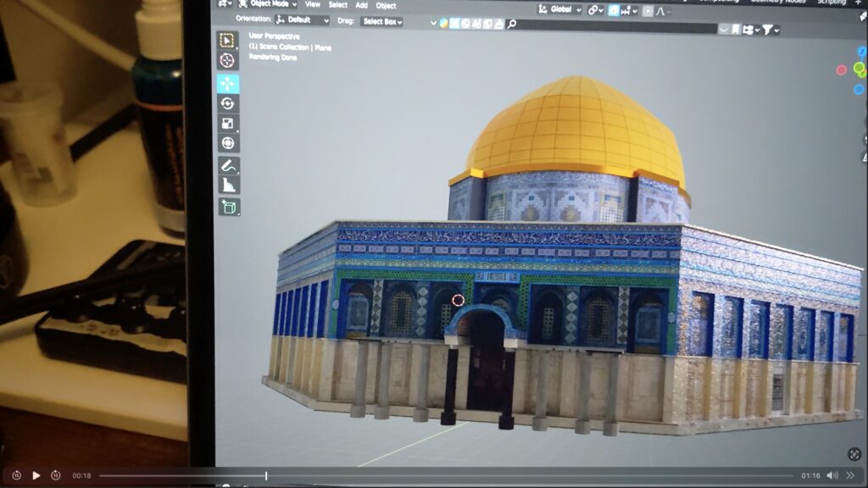Click the green Y axis gizmo circle

point(860,69)
